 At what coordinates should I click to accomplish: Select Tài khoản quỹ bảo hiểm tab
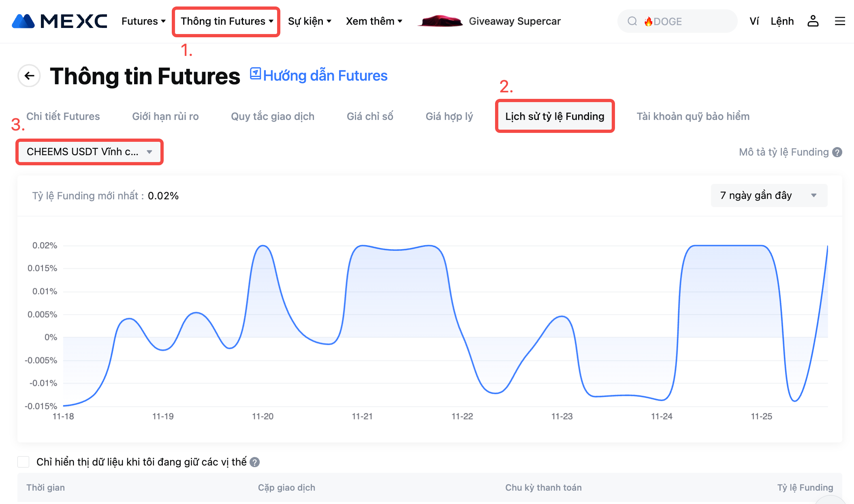(693, 116)
